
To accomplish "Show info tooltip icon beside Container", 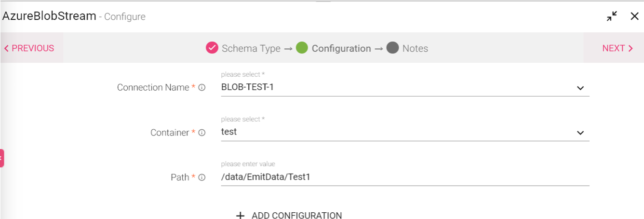I will pos(202,133).
